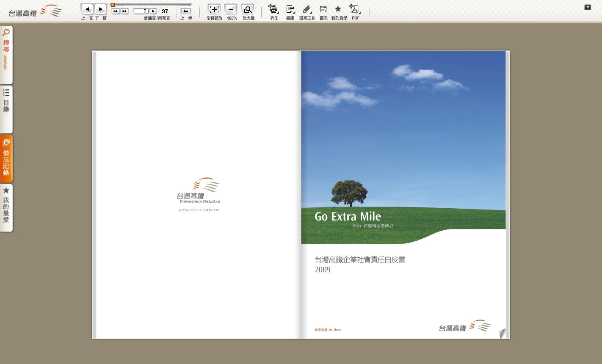
Task: Go to next page (下一頁)
Action: coord(100,9)
